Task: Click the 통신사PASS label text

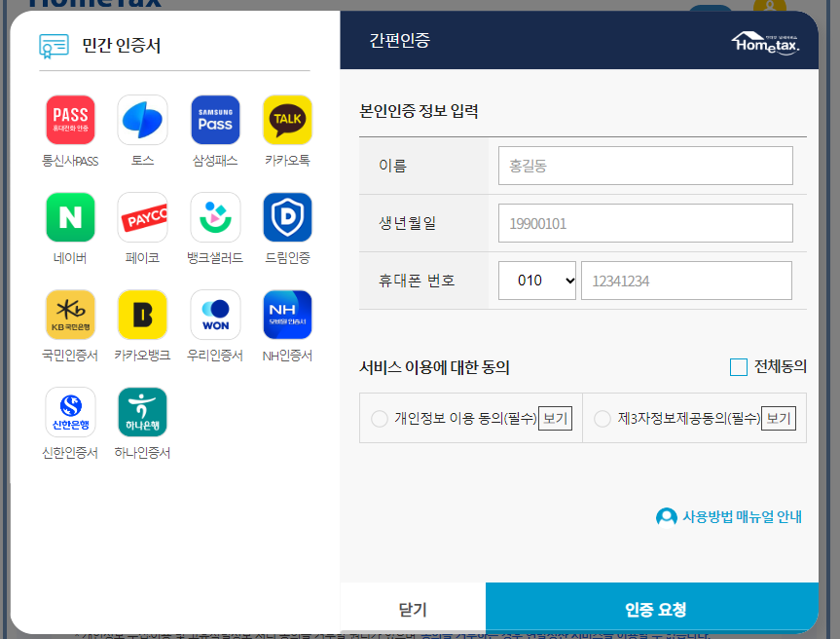Action: tap(70, 161)
